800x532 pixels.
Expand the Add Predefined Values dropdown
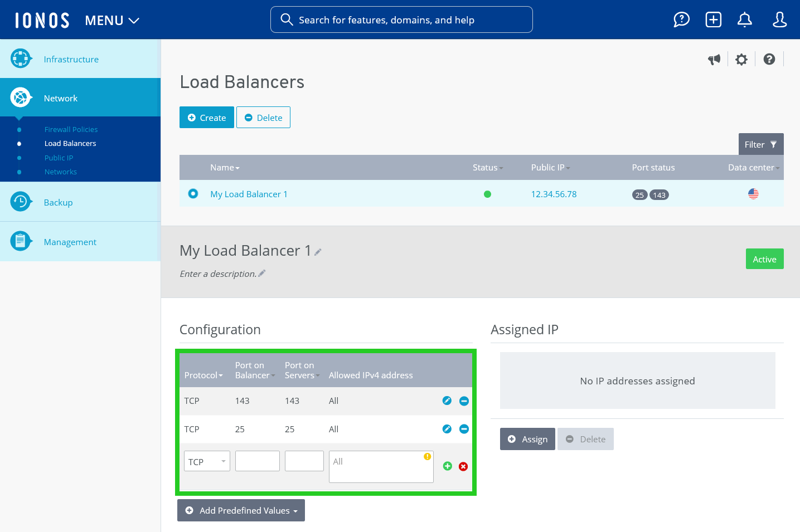[241, 510]
